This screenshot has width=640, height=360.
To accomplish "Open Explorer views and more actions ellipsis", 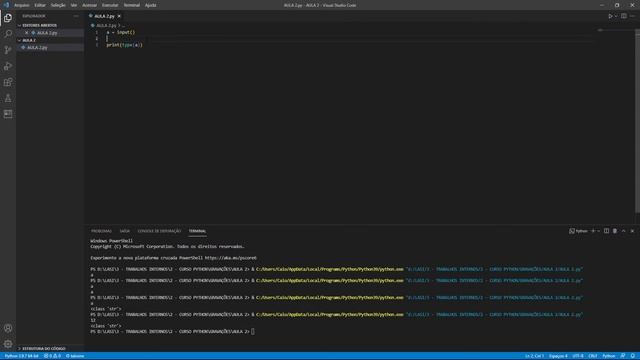I will click(x=76, y=16).
